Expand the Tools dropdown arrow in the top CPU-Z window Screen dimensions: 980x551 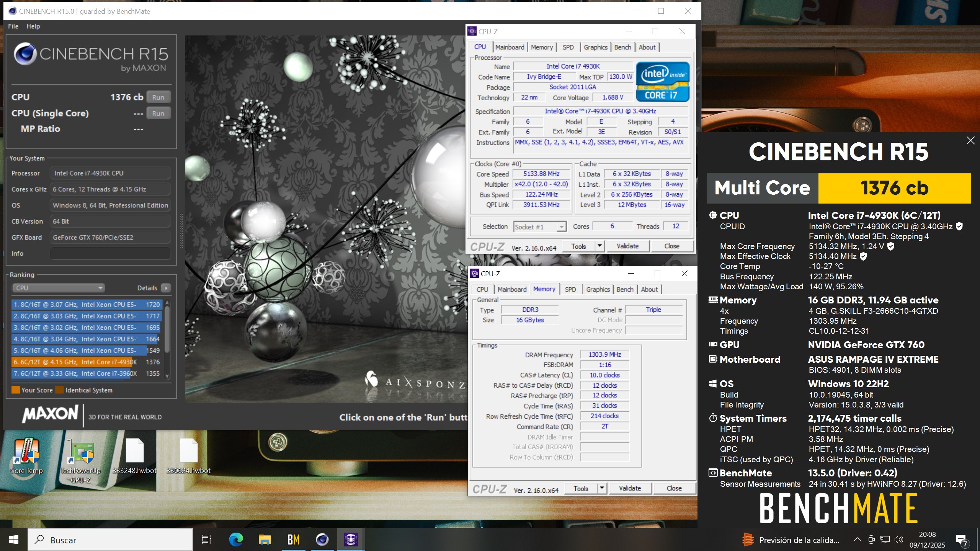click(599, 246)
